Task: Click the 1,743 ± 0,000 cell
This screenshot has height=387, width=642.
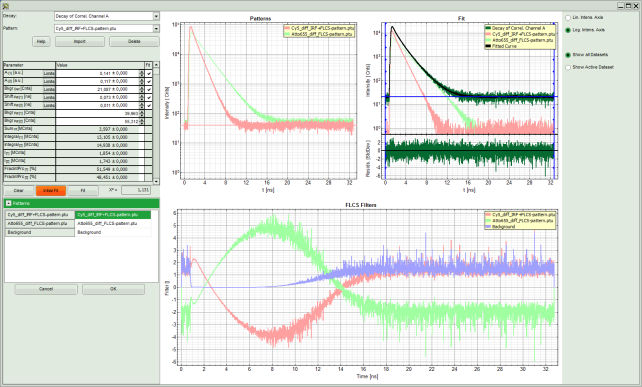Action: coord(97,161)
